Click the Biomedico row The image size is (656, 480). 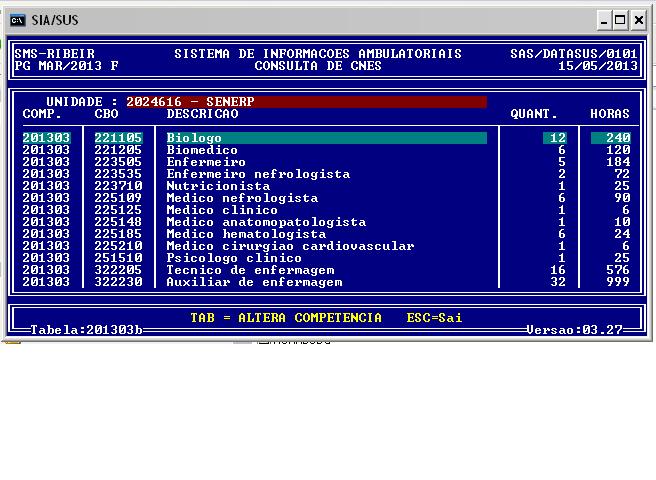point(202,150)
